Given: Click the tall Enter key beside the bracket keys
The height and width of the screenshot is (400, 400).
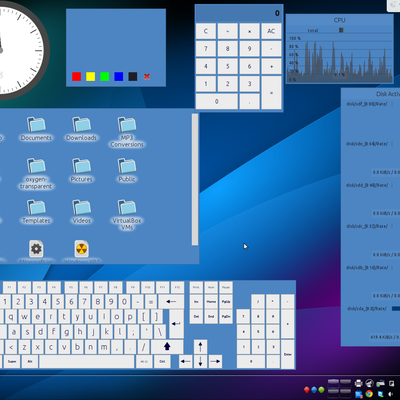Looking at the screenshot, I should click(x=176, y=323).
